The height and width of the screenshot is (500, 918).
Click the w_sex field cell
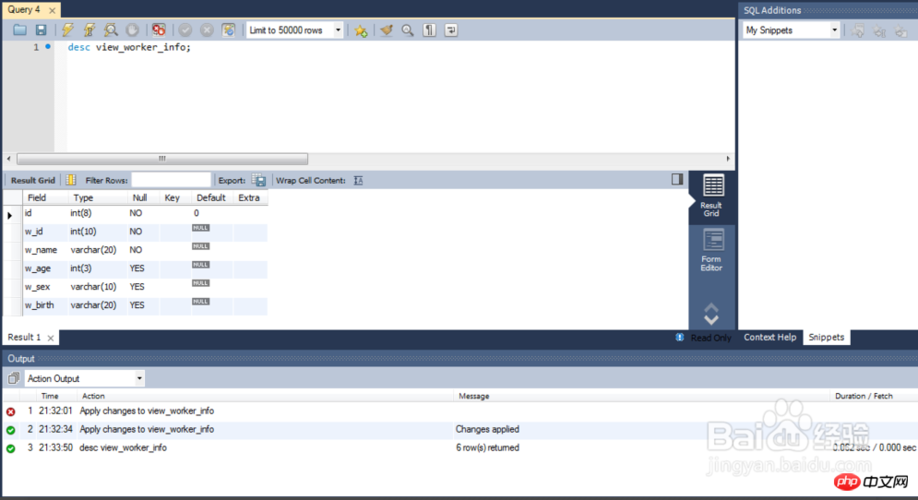(46, 287)
